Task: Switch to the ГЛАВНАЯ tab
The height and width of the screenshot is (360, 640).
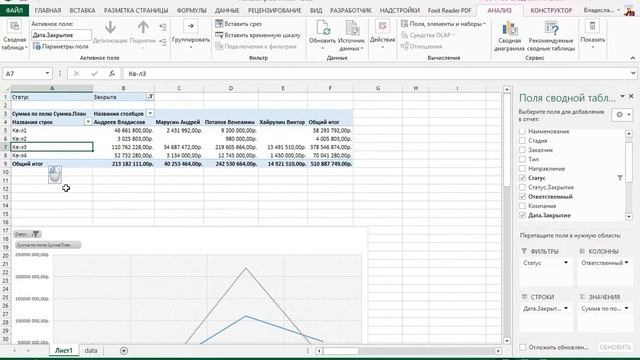Action: [48, 10]
